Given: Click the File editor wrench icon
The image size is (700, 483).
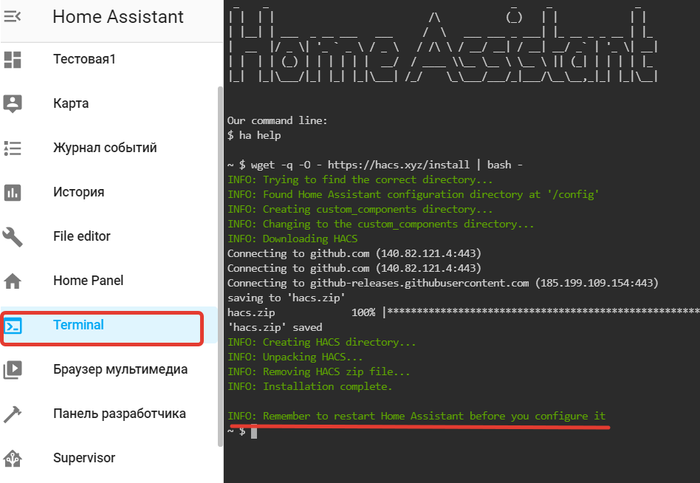Looking at the screenshot, I should pyautogui.click(x=13, y=237).
